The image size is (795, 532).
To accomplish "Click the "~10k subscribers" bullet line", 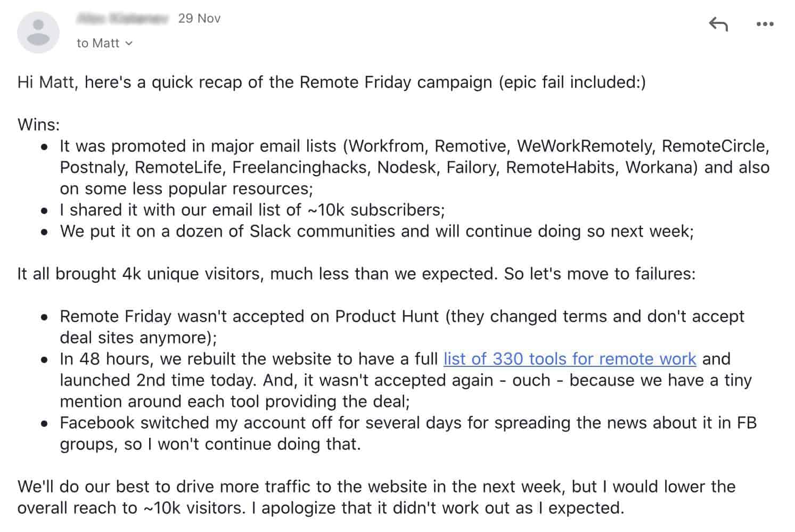I will coord(252,210).
